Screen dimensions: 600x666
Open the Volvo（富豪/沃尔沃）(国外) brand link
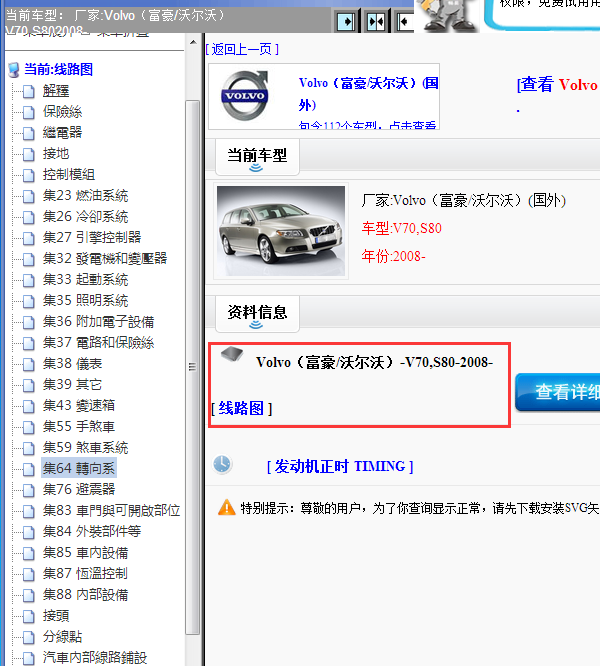pos(369,94)
